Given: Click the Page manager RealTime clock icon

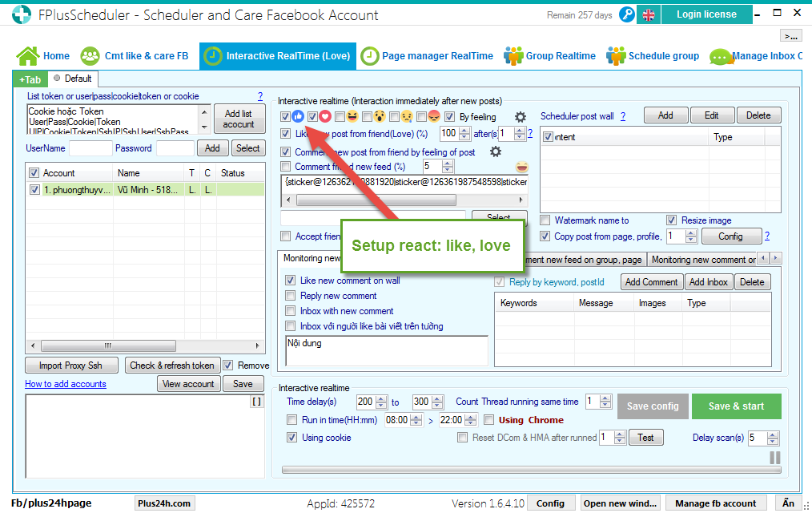Looking at the screenshot, I should pyautogui.click(x=370, y=56).
